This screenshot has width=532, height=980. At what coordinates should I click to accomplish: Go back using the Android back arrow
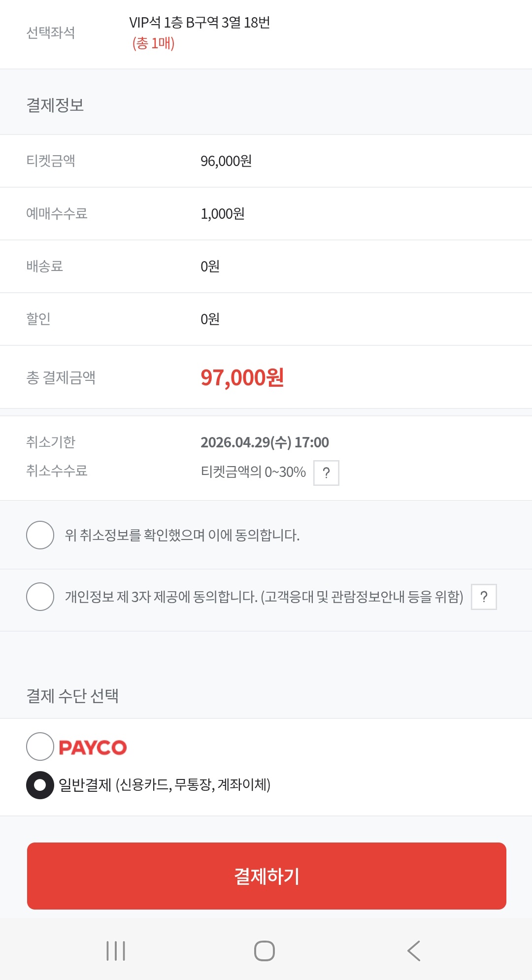click(414, 951)
